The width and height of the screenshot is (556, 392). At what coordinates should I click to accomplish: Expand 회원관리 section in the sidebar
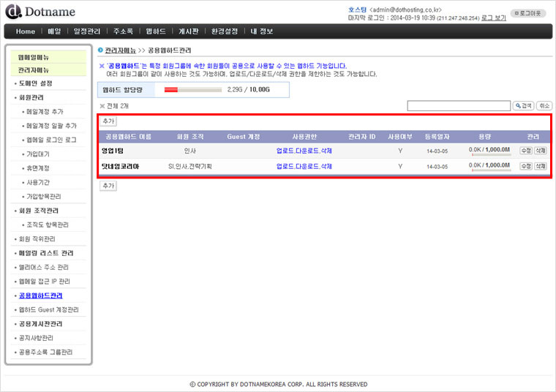click(32, 97)
